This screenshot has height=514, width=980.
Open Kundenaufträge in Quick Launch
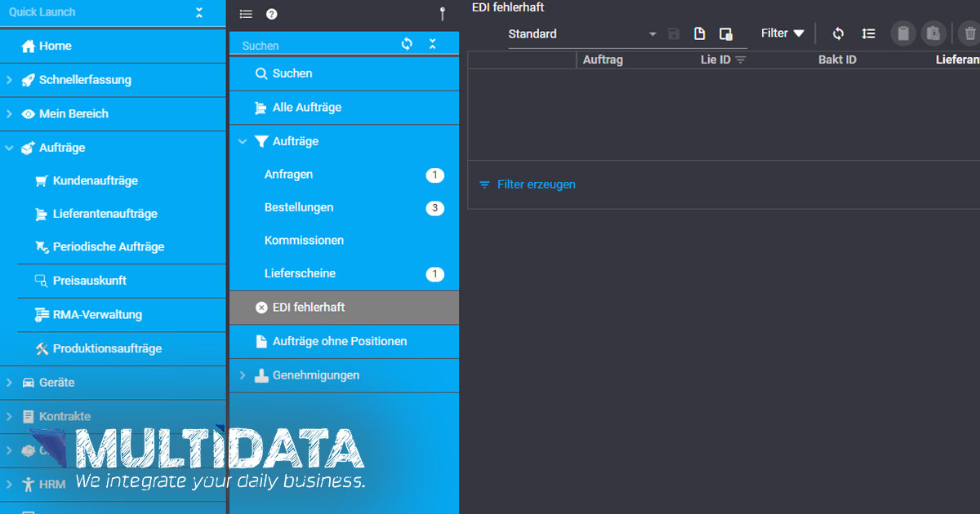coord(95,180)
